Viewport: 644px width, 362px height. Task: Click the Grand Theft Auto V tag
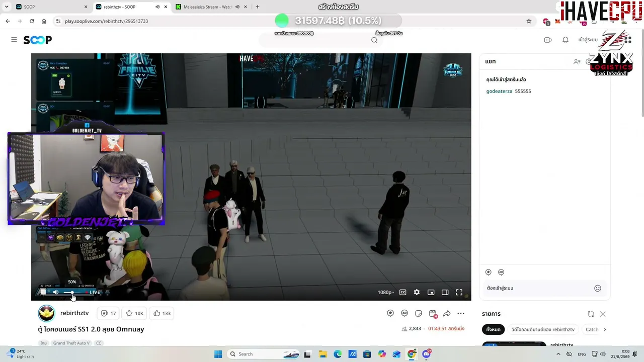point(71,343)
